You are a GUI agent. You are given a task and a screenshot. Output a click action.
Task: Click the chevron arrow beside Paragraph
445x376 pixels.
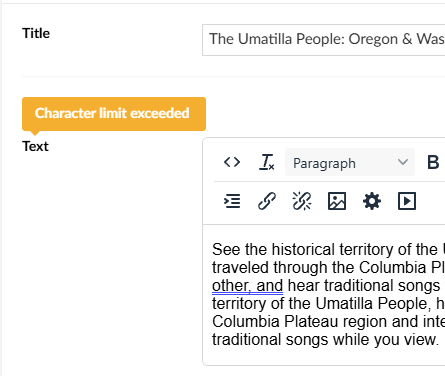click(403, 162)
